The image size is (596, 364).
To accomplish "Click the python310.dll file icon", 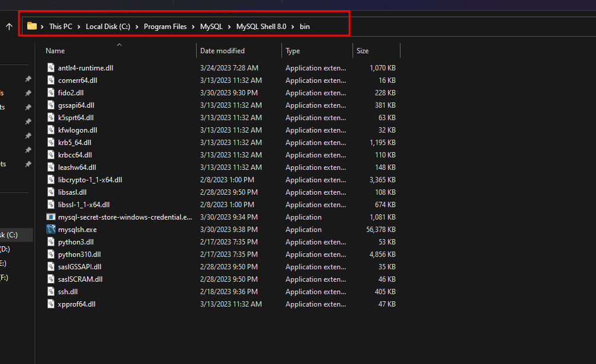I will 51,255.
